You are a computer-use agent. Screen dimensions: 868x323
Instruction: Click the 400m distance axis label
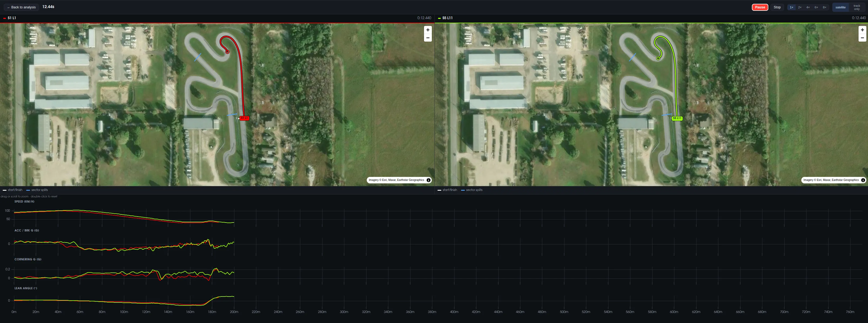pos(454,312)
